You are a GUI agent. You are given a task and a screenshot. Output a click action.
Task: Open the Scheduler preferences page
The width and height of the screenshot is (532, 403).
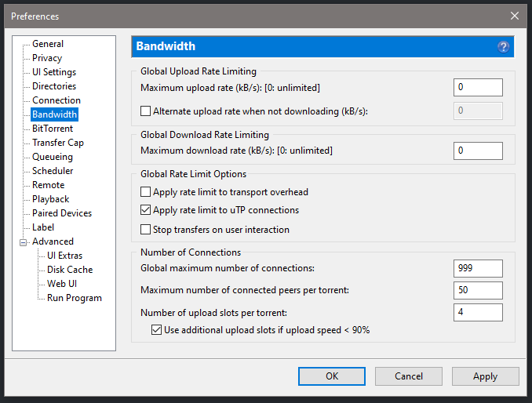53,171
